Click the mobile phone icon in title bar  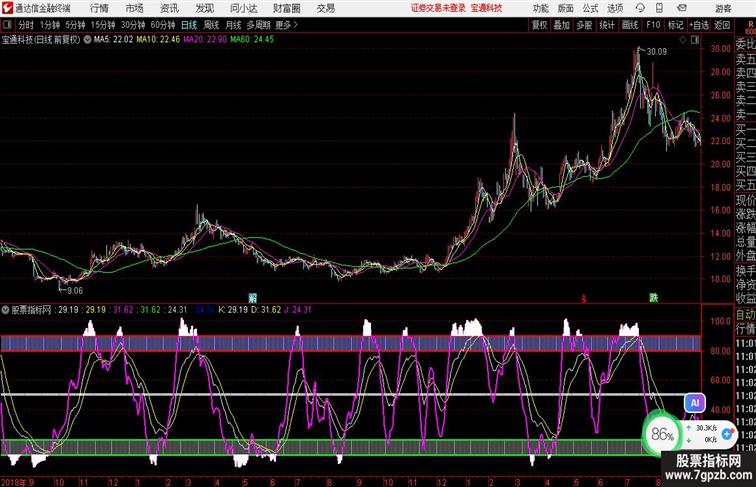pyautogui.click(x=659, y=8)
